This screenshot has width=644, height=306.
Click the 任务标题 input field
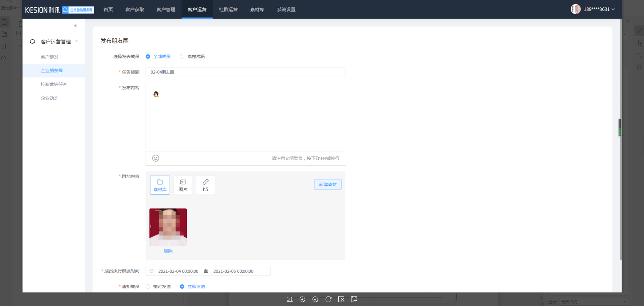point(245,72)
